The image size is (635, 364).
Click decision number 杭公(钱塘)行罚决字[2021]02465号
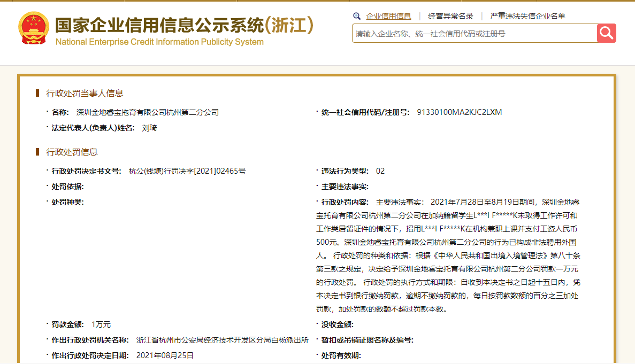(x=187, y=172)
